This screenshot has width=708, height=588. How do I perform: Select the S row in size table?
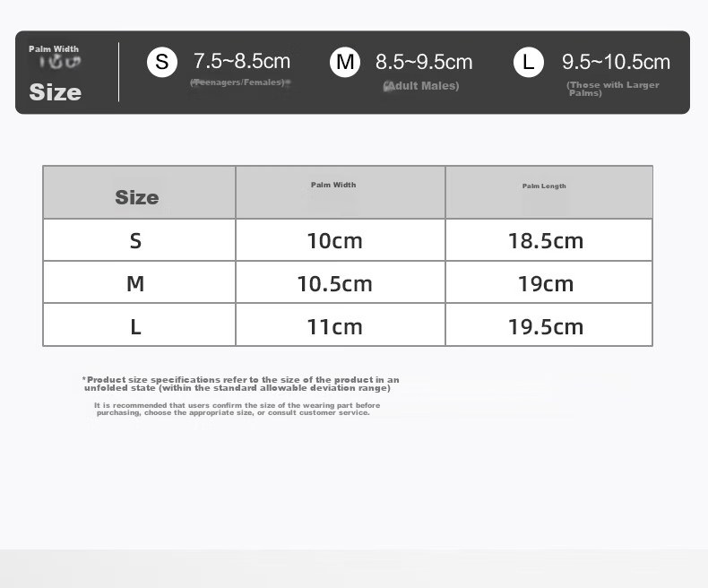coord(348,240)
